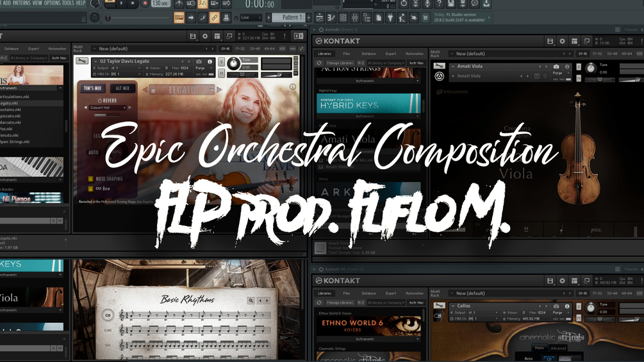The height and width of the screenshot is (362, 644).
Task: Open the Cellos Output st.1 dropdown
Action: click(x=474, y=313)
